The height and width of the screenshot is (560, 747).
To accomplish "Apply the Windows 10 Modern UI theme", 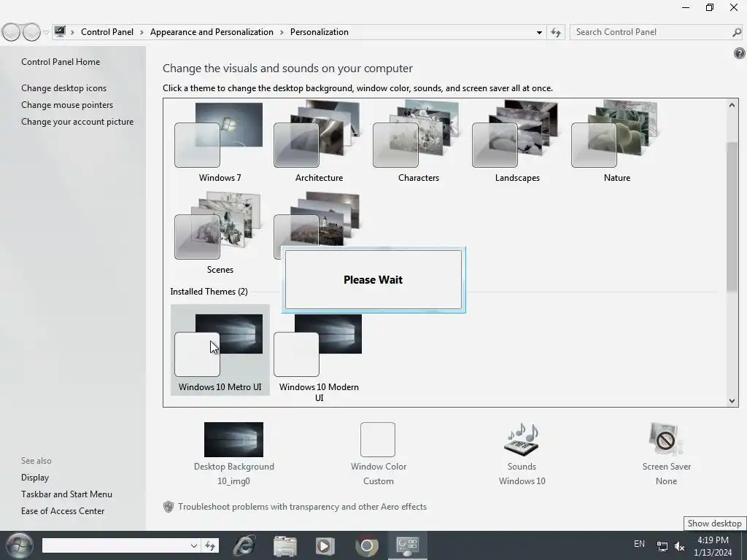I will point(319,357).
